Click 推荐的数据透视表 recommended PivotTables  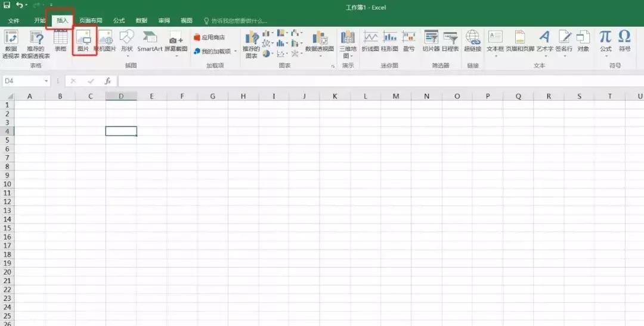36,44
